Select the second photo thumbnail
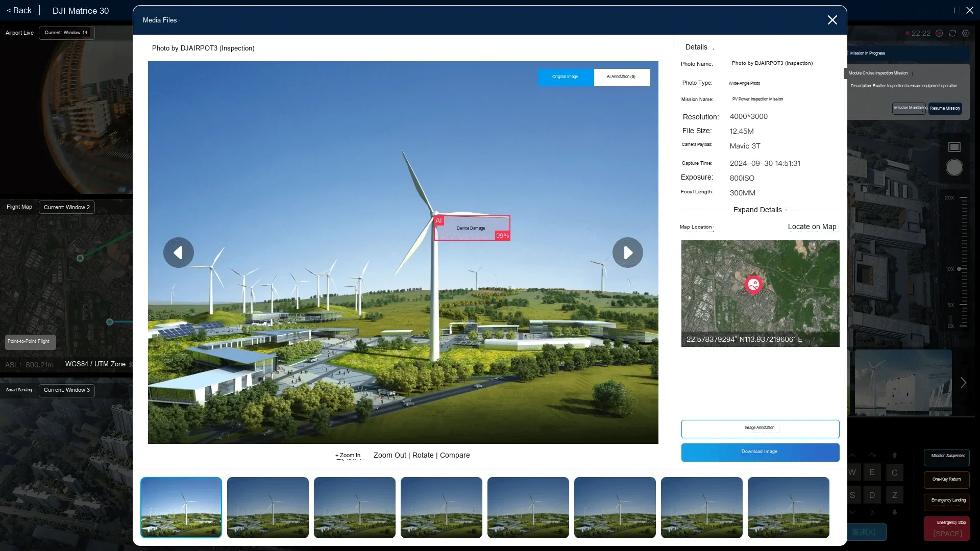The width and height of the screenshot is (980, 551). (x=268, y=507)
